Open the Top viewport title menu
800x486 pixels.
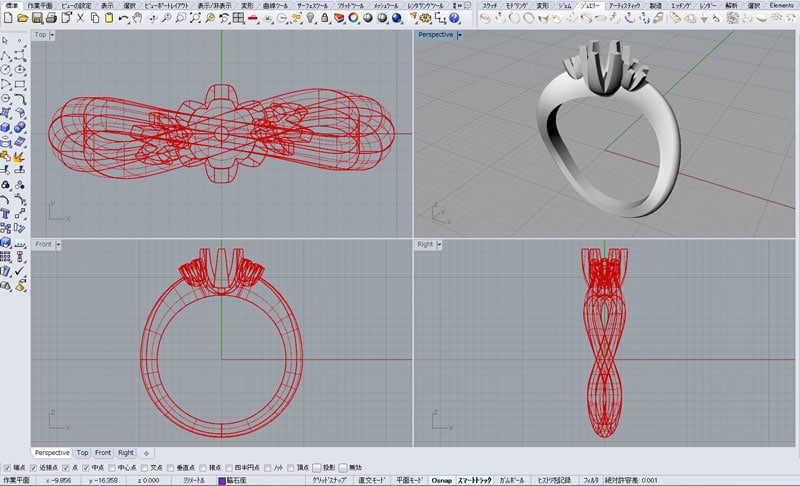click(41, 35)
